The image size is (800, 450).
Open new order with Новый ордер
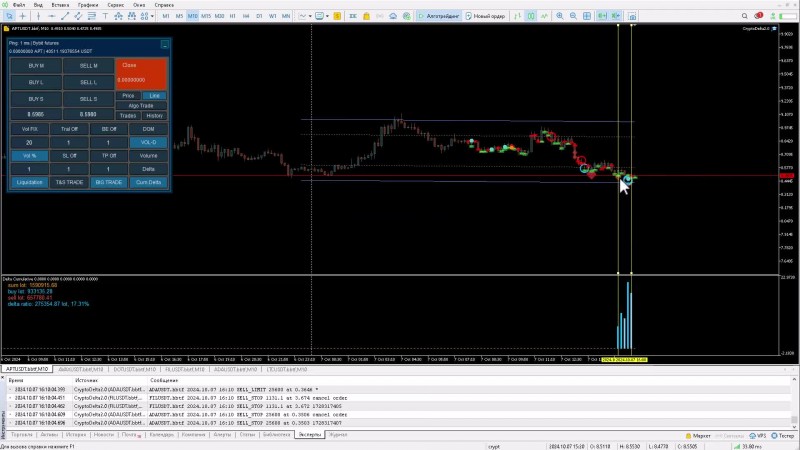pyautogui.click(x=485, y=16)
